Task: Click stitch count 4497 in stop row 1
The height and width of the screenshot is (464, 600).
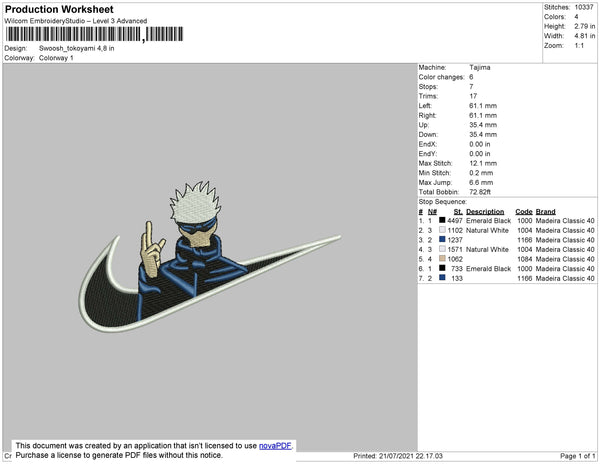Action: (x=455, y=221)
